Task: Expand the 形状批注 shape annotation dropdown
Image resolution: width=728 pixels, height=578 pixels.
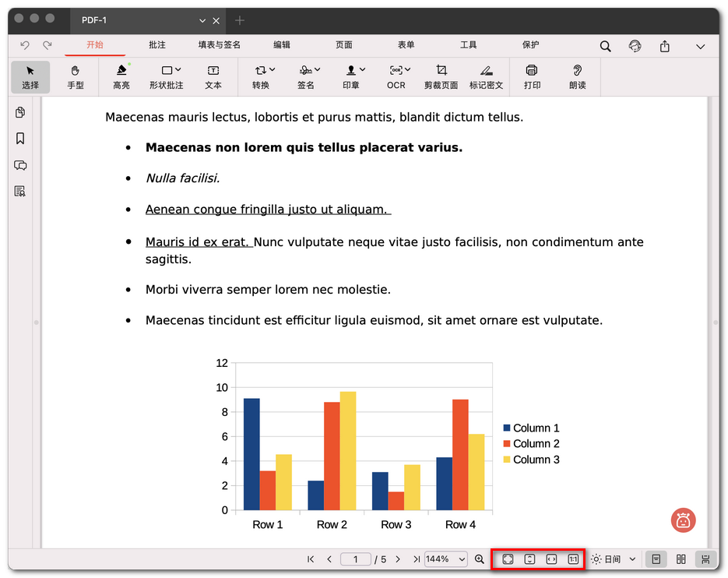Action: (x=178, y=70)
